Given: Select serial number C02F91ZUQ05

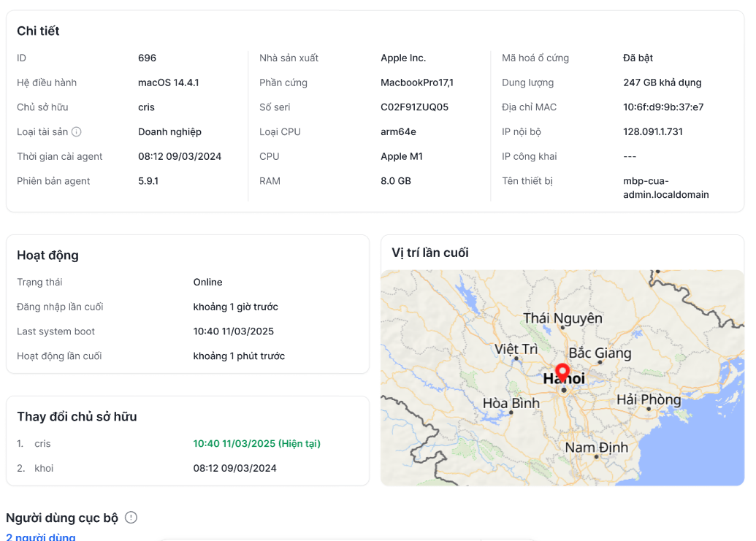Looking at the screenshot, I should [415, 107].
